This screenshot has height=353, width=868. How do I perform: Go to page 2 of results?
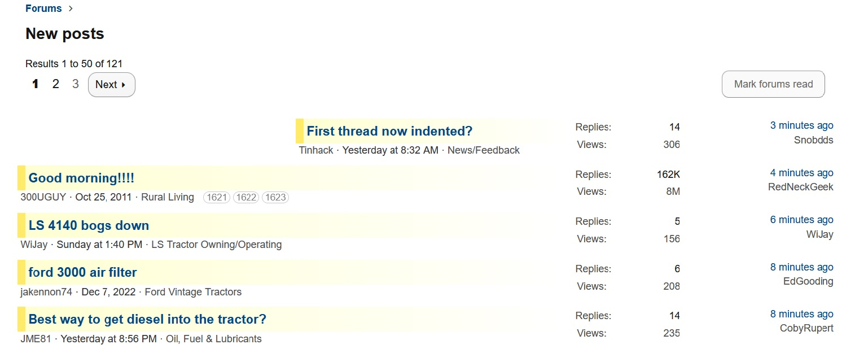pyautogui.click(x=55, y=84)
